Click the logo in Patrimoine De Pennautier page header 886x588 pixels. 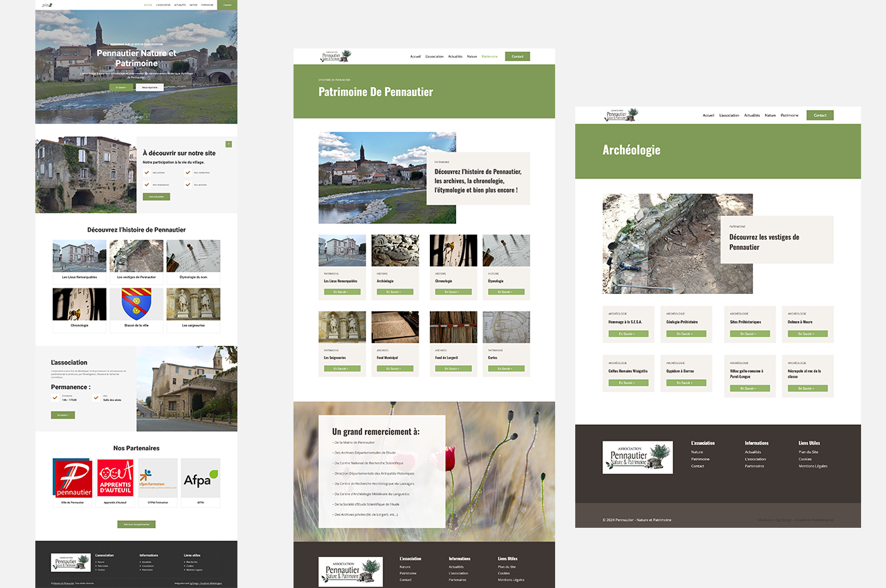click(x=336, y=56)
